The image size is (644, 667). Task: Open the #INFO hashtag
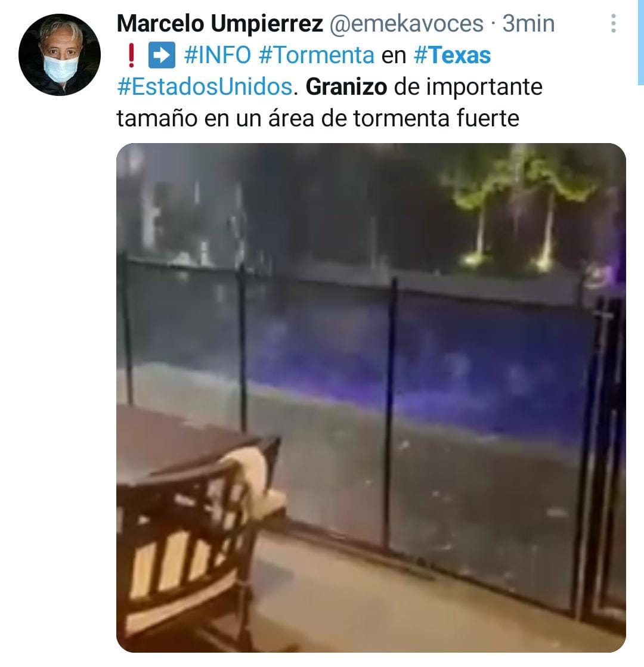[x=218, y=55]
